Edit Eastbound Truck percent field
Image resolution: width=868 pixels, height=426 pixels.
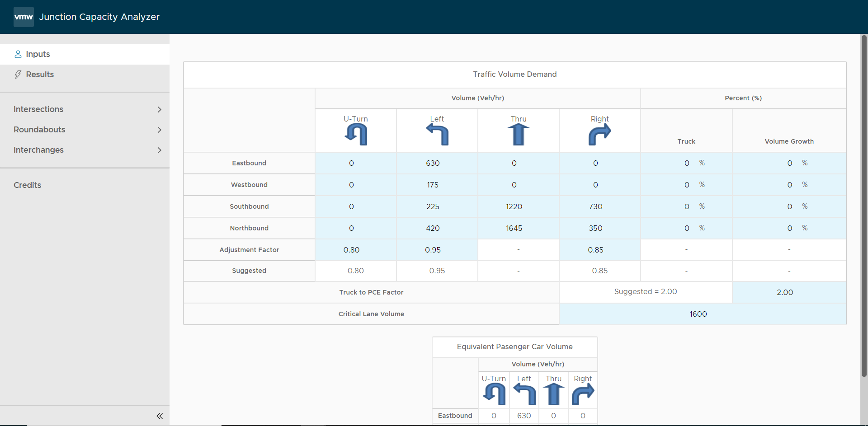point(687,163)
